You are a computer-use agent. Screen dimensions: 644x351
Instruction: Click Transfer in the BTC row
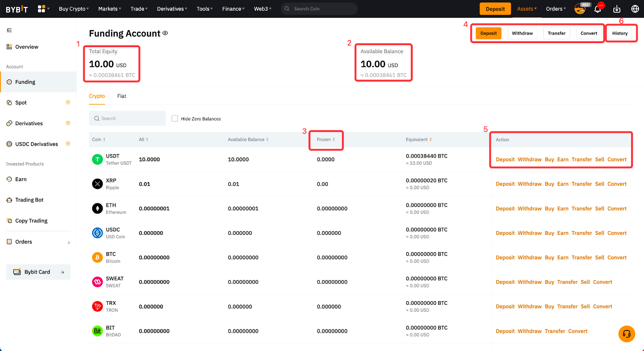coord(582,258)
